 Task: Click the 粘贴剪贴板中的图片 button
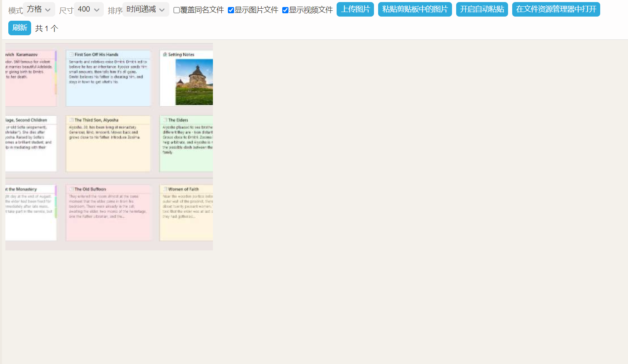415,10
